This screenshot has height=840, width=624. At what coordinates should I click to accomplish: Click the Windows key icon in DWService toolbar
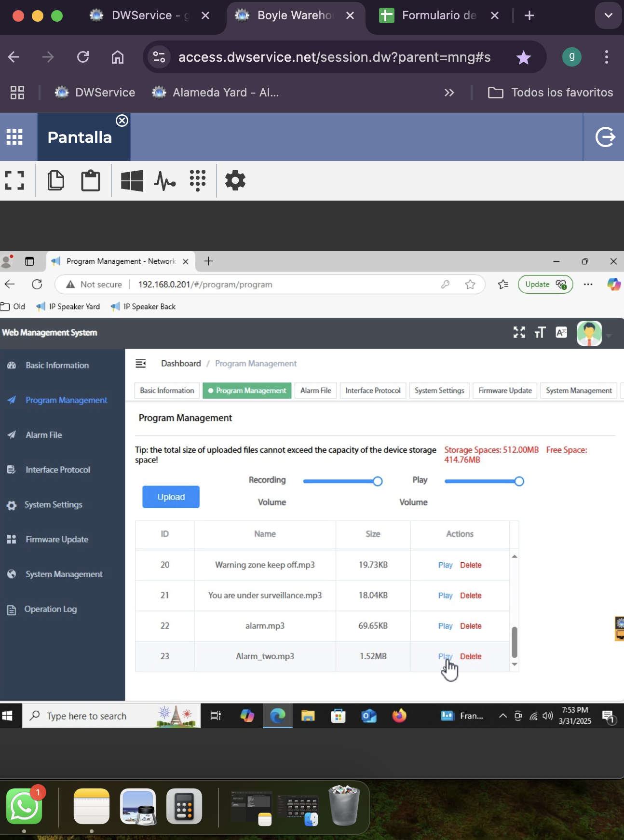click(132, 181)
